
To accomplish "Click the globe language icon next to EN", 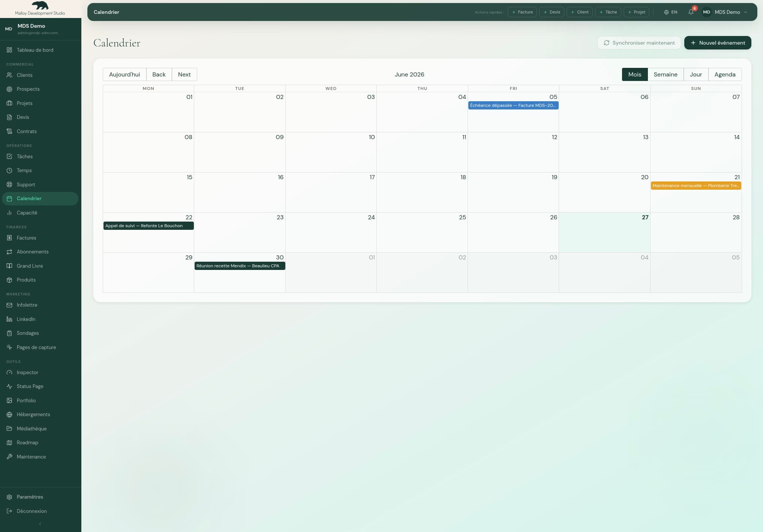I will [x=666, y=12].
